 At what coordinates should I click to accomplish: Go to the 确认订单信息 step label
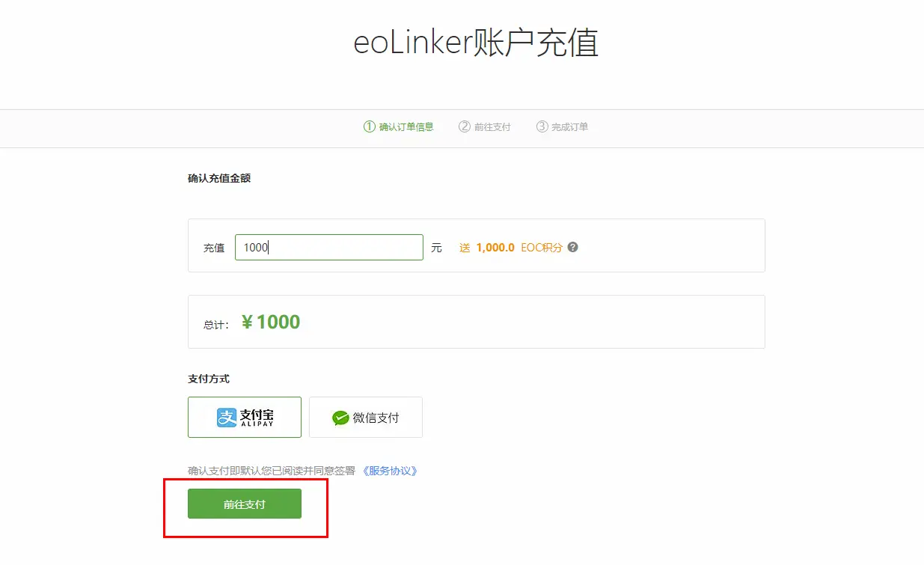coord(406,127)
